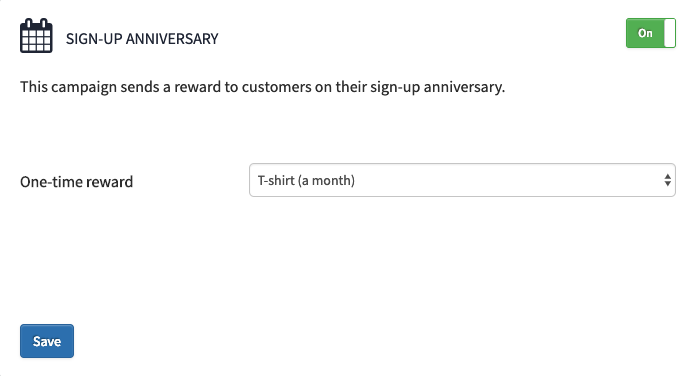Save the campaign settings
Screen dimensions: 695x376
(x=47, y=341)
